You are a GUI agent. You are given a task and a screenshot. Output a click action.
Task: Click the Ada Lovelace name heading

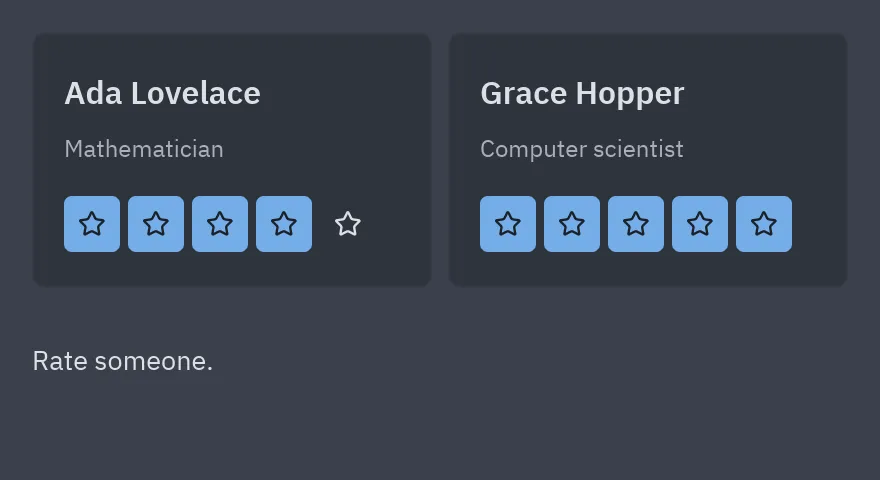click(x=162, y=93)
